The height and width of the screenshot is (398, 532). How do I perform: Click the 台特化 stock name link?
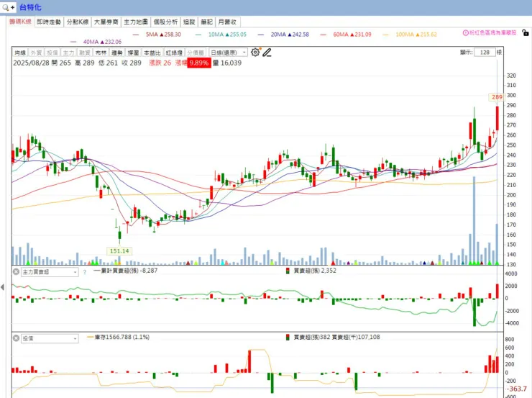tap(30, 7)
